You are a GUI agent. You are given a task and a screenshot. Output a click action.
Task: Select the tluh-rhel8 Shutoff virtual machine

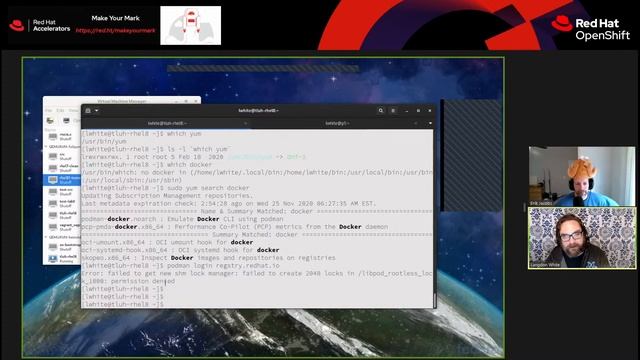62,215
